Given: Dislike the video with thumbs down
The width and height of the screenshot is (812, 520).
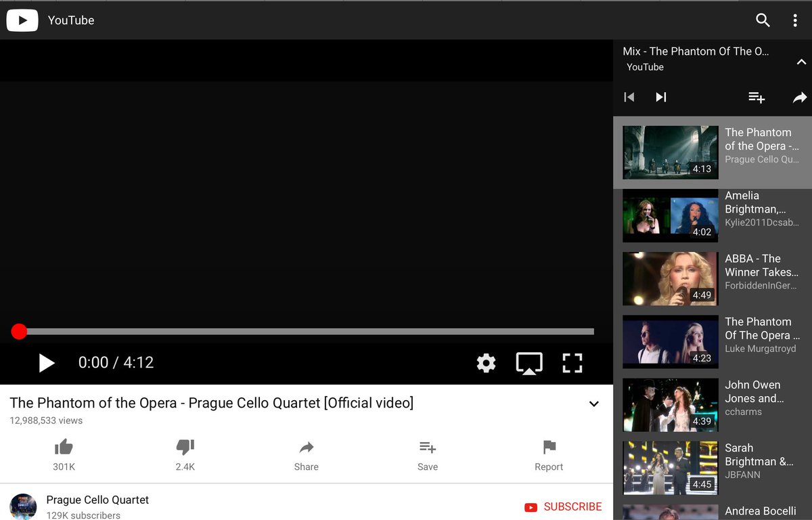Looking at the screenshot, I should point(185,447).
